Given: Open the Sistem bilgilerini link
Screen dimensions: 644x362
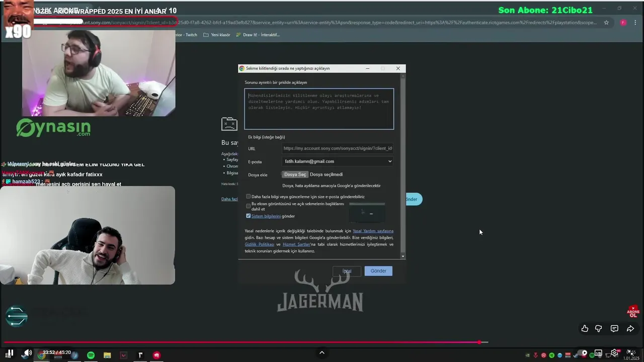Looking at the screenshot, I should coord(266,216).
